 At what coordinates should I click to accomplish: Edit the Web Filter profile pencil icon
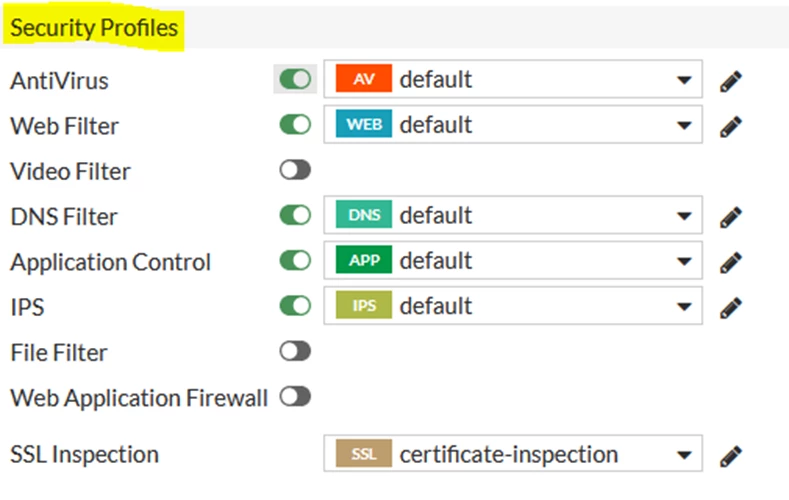pos(731,126)
